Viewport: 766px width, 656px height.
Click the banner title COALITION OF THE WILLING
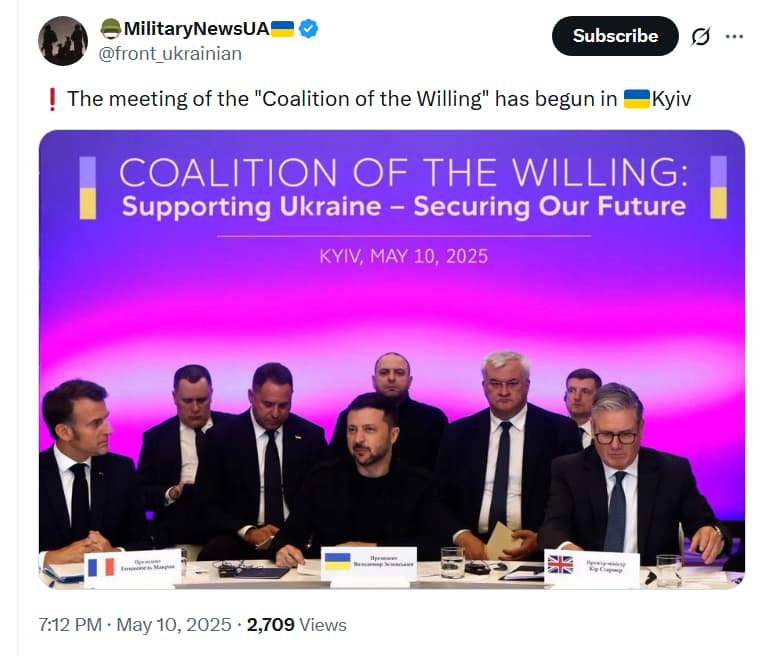click(x=404, y=172)
